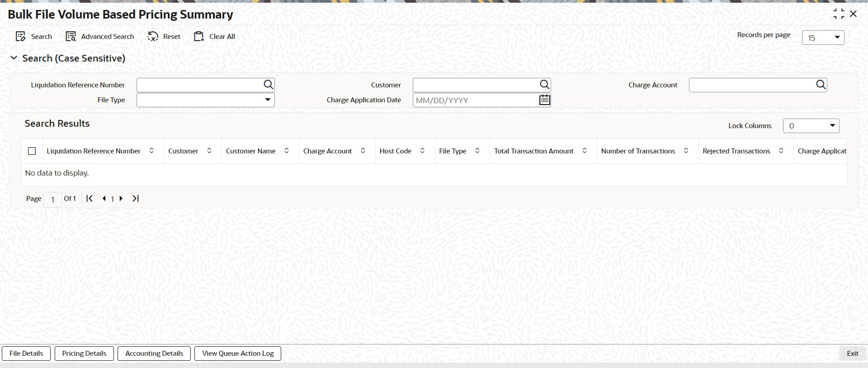Minimize the summary window using collapse icon

tap(839, 14)
